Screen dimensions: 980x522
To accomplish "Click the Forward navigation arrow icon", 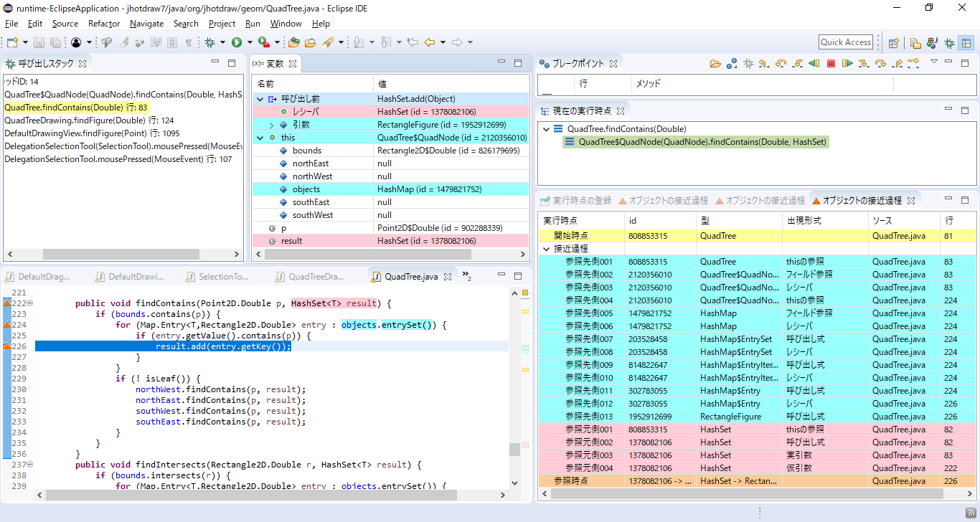I will (456, 42).
